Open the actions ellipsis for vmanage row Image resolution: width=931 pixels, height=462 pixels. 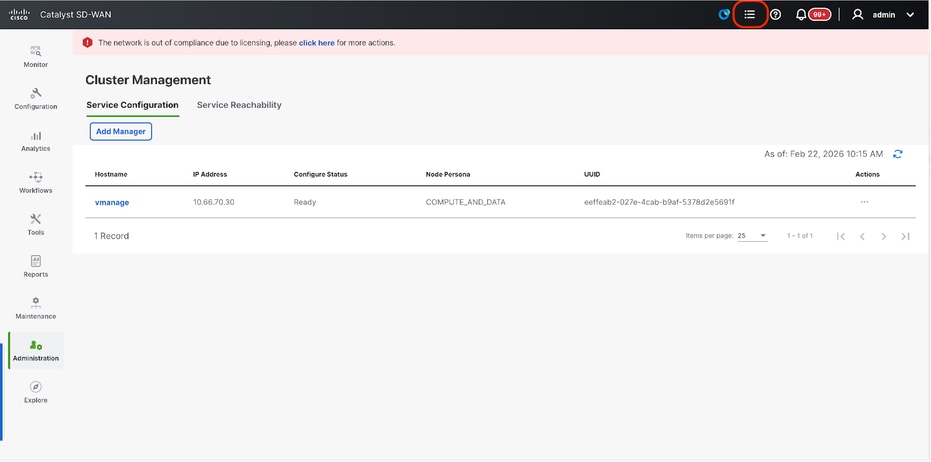[864, 202]
